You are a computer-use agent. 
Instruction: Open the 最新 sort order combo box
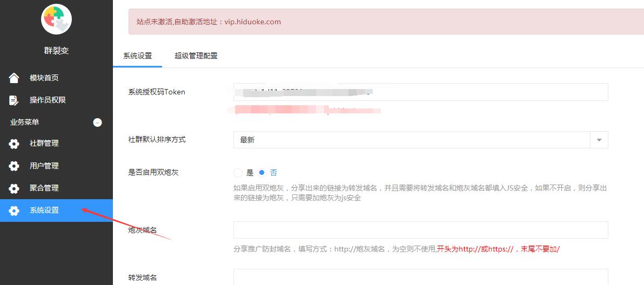(x=420, y=140)
